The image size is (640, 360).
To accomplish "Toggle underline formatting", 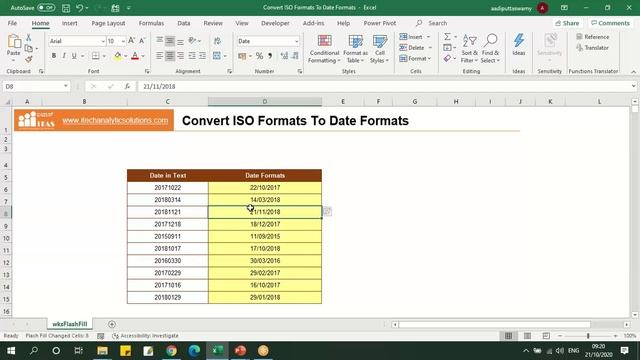I will [x=74, y=56].
